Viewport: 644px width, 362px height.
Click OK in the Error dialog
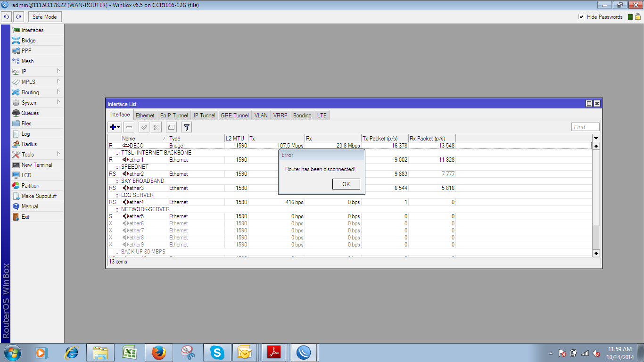pyautogui.click(x=346, y=184)
